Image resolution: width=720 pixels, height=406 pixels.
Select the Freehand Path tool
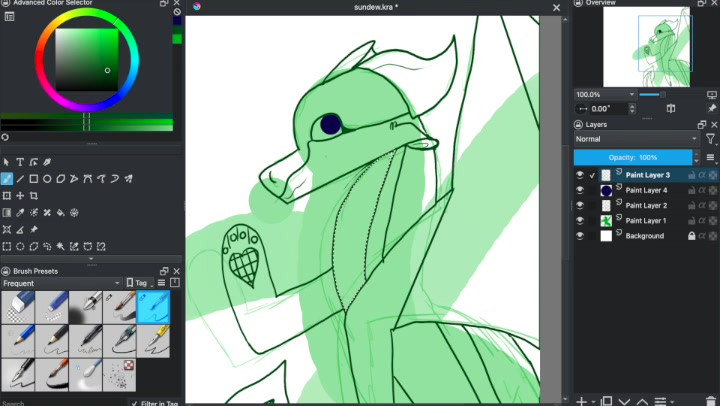[101, 179]
